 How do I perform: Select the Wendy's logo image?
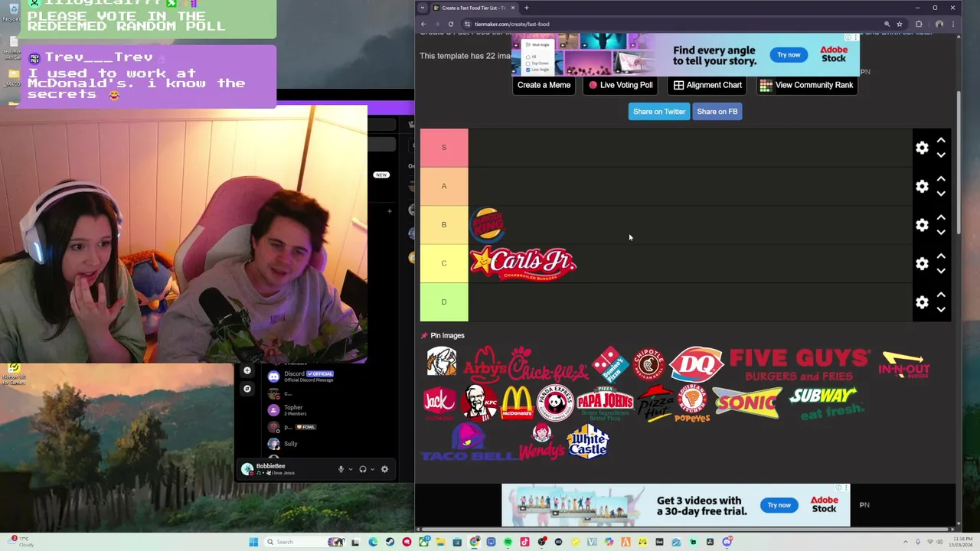coord(541,442)
